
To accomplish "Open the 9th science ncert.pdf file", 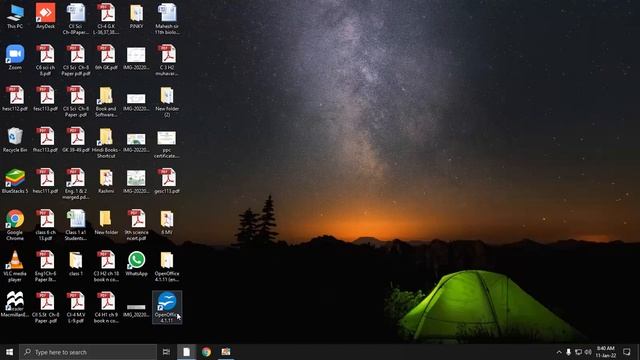I will pos(136,225).
